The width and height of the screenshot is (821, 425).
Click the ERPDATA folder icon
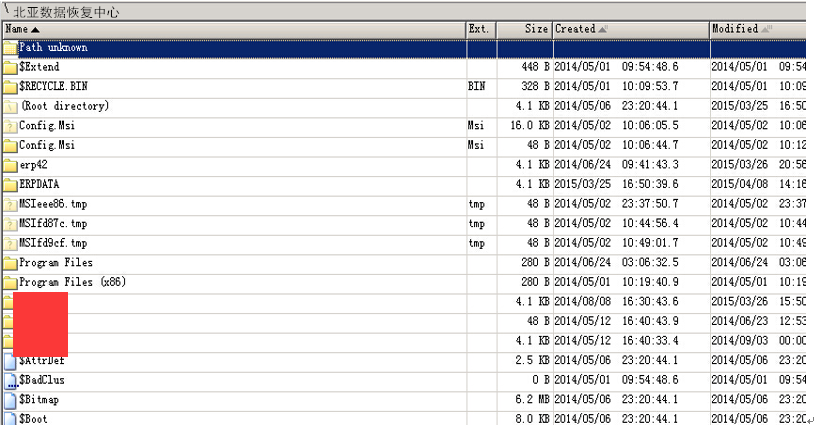coord(10,185)
